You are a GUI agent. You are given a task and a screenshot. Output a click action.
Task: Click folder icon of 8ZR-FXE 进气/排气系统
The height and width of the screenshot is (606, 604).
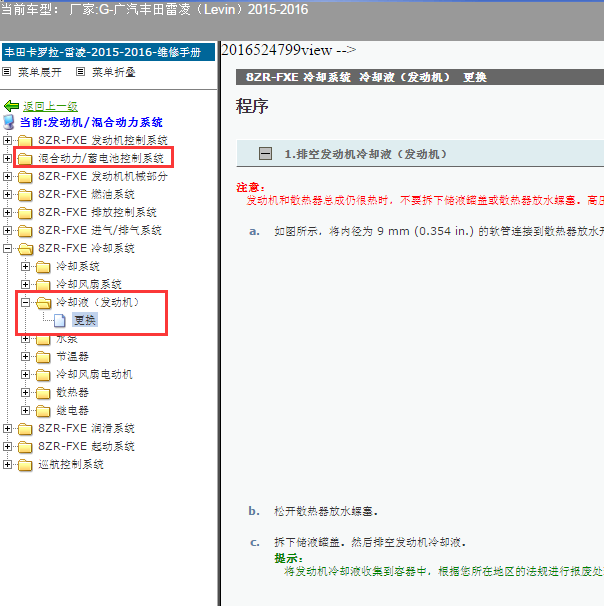pos(25,230)
